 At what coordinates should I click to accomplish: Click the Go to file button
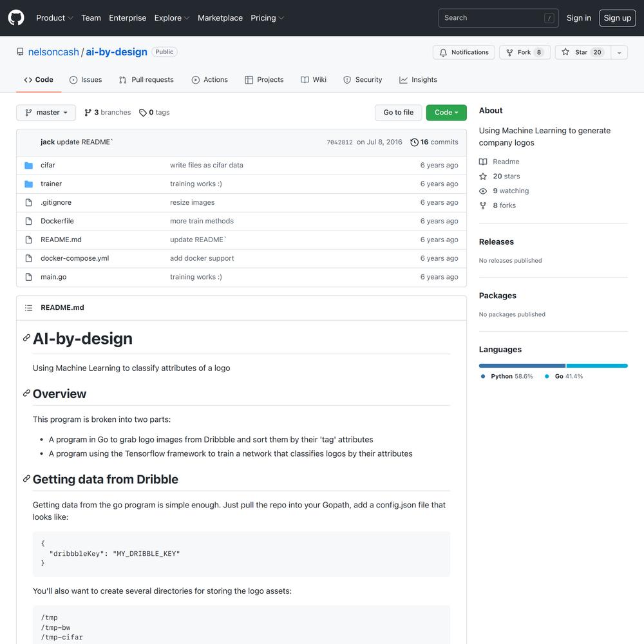399,113
